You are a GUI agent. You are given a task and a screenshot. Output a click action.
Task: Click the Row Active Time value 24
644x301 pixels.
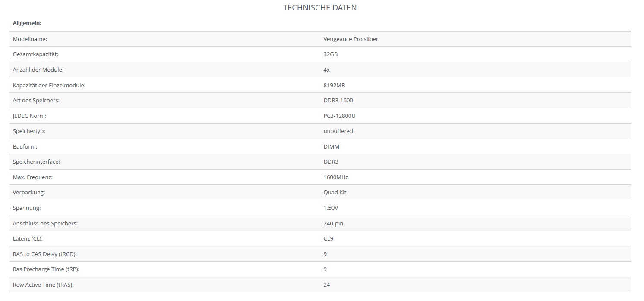[327, 285]
